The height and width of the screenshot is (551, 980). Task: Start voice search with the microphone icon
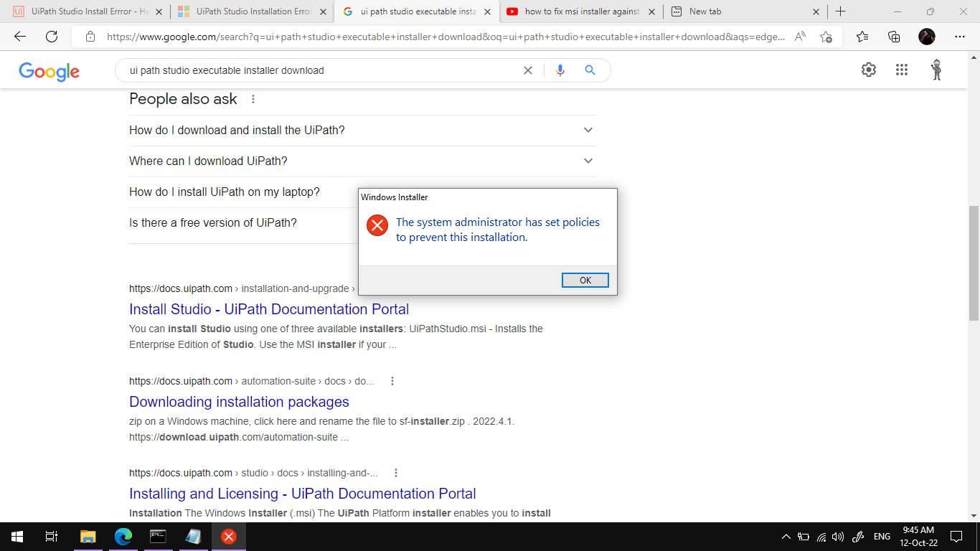tap(560, 70)
